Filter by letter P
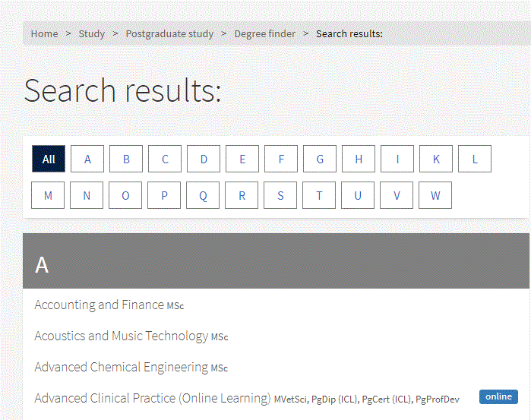531x420 pixels. pyautogui.click(x=164, y=195)
